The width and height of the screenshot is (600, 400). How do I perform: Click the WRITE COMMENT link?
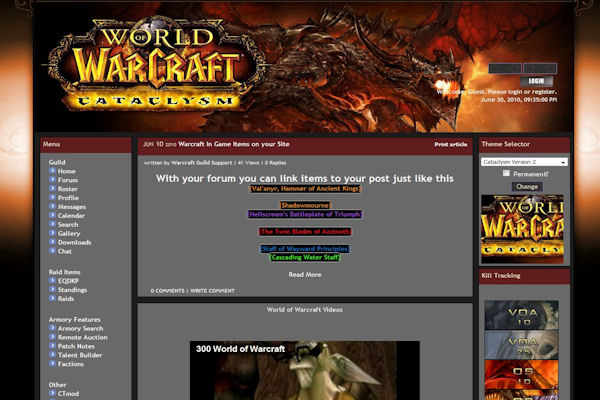tap(212, 291)
